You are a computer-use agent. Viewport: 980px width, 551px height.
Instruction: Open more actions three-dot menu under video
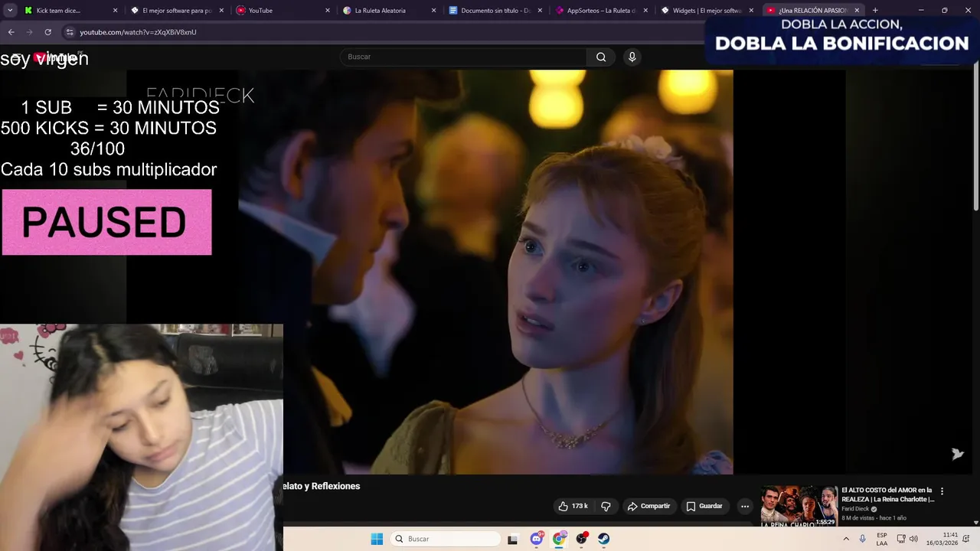tap(744, 506)
